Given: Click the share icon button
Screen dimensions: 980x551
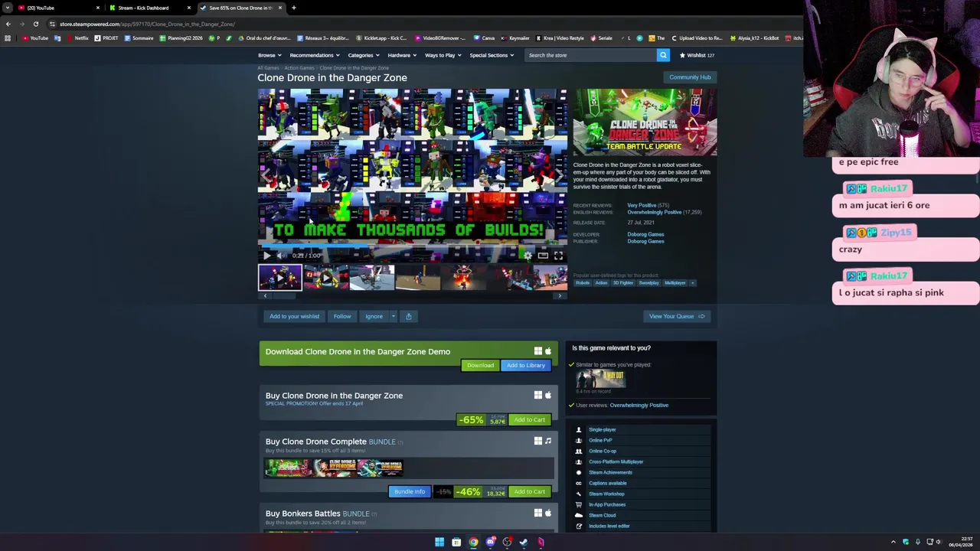Looking at the screenshot, I should tap(408, 316).
